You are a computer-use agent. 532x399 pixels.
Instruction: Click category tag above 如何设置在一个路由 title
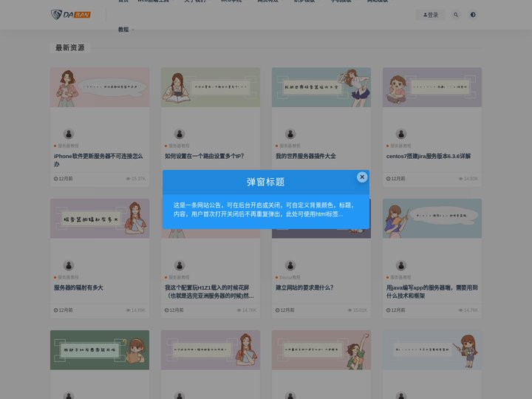point(177,146)
